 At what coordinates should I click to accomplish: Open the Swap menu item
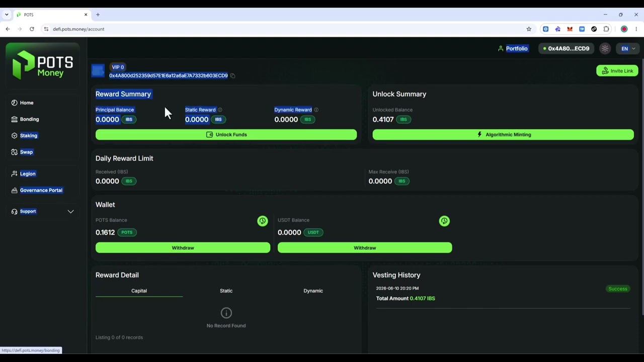click(x=26, y=152)
